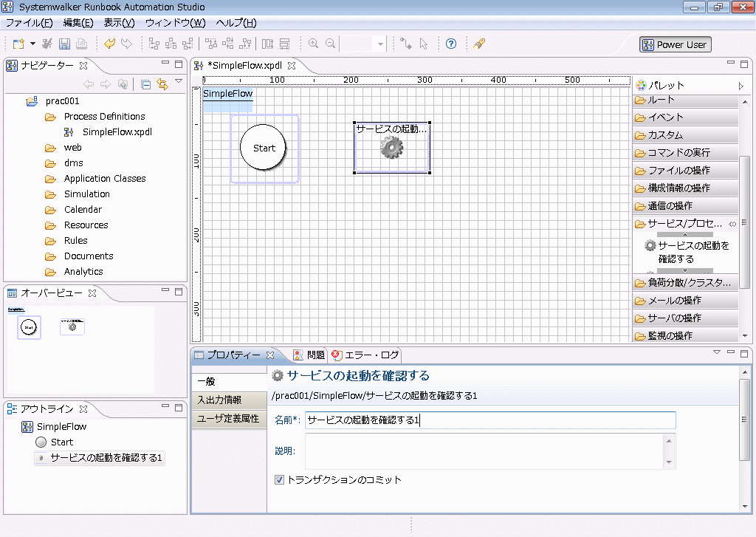This screenshot has width=756, height=537.
Task: Minimize the ナビゲーター view
Action: coord(165,63)
